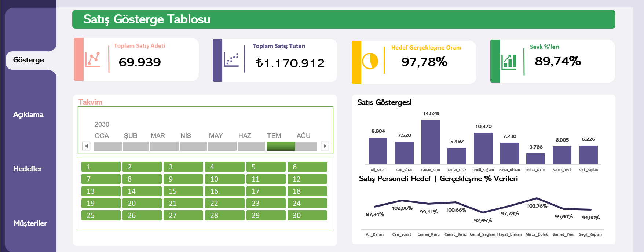
Task: Click the highlighted TEM month segment
Action: (281, 146)
